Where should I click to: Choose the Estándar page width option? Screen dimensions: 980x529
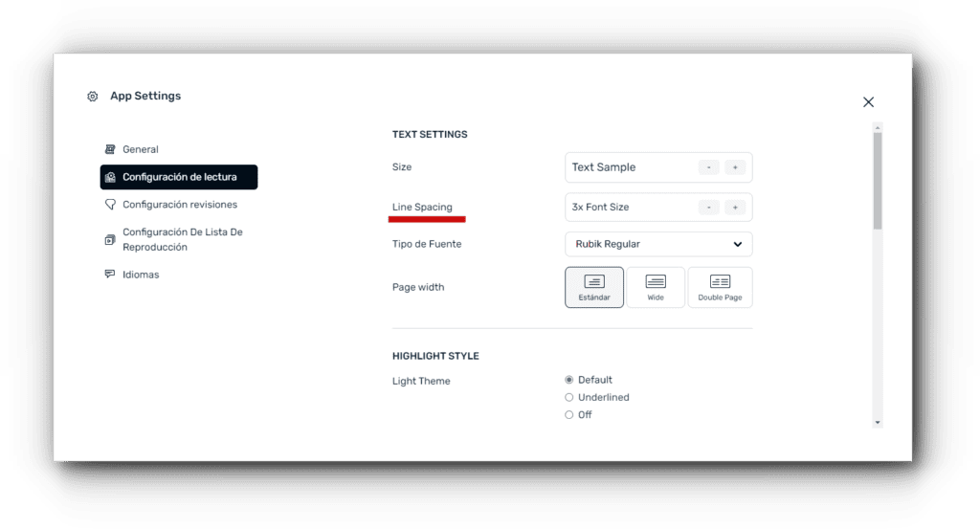pyautogui.click(x=594, y=287)
